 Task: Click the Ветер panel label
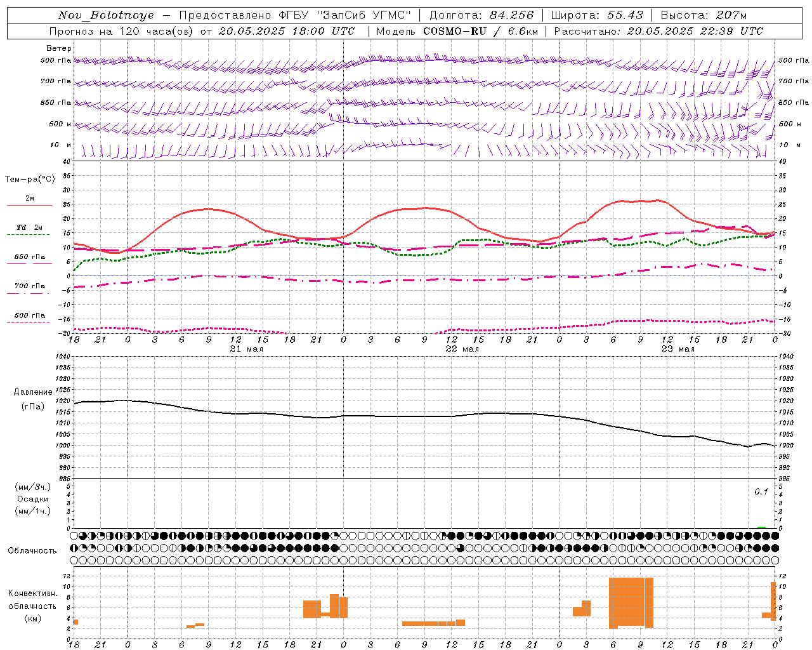[x=59, y=48]
